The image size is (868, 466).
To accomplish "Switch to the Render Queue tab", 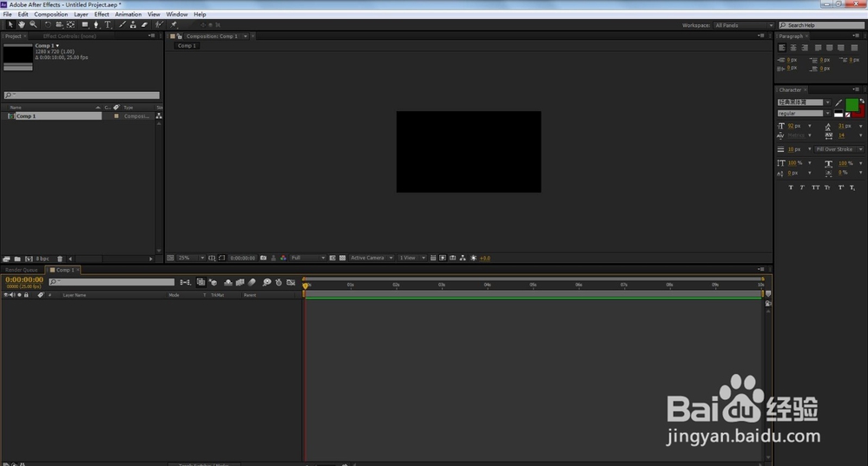I will point(22,270).
